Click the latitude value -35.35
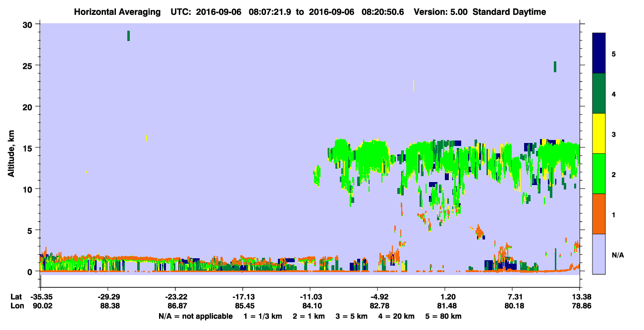This screenshot has height=330, width=644. tap(41, 296)
